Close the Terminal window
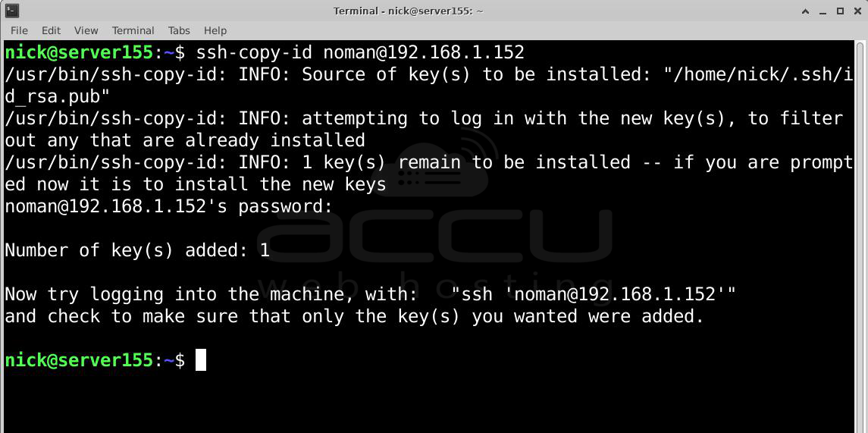 [x=857, y=11]
